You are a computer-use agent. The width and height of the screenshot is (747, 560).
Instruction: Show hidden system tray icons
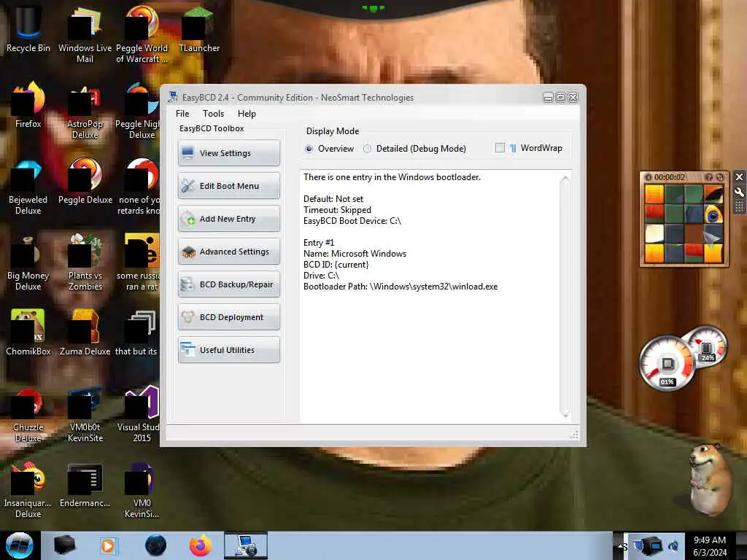point(620,545)
